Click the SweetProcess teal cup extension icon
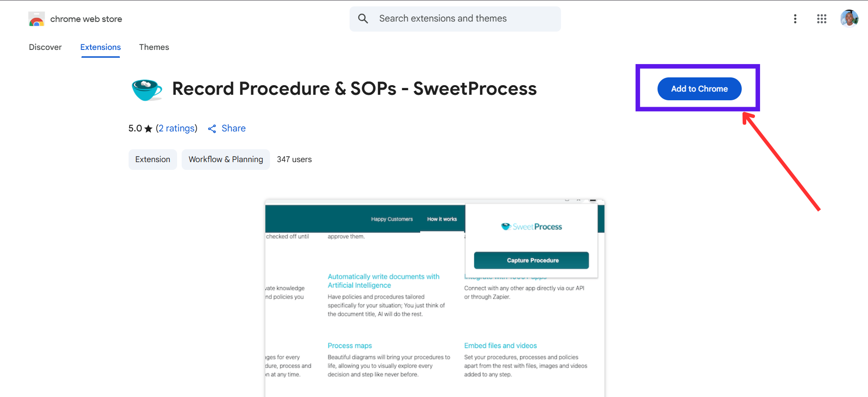 point(147,89)
